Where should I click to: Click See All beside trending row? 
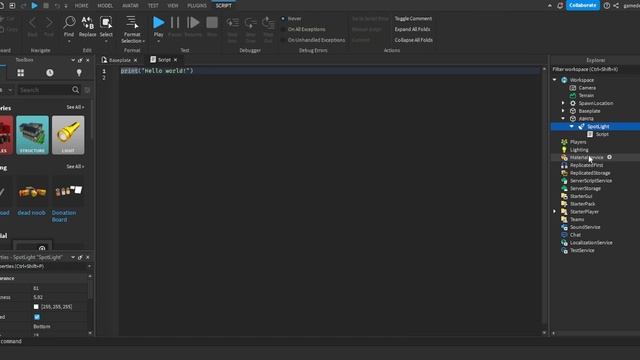pos(75,167)
